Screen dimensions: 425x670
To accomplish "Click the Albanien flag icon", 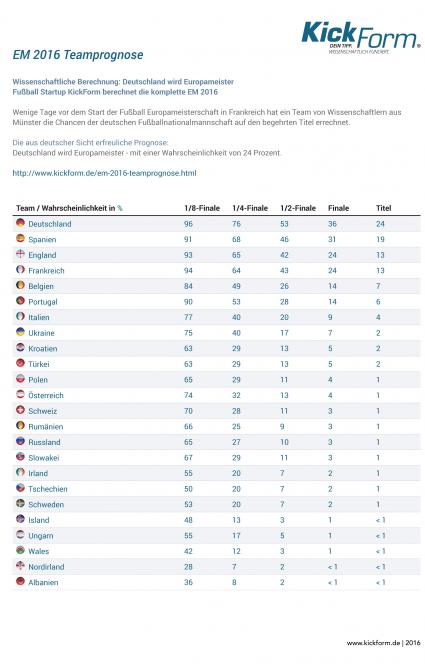I will 20,581.
